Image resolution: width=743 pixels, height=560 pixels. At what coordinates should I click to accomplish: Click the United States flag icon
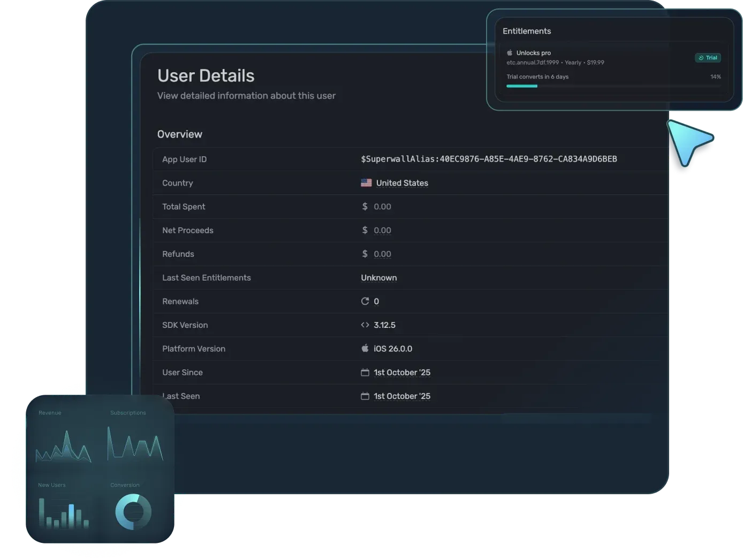click(366, 183)
